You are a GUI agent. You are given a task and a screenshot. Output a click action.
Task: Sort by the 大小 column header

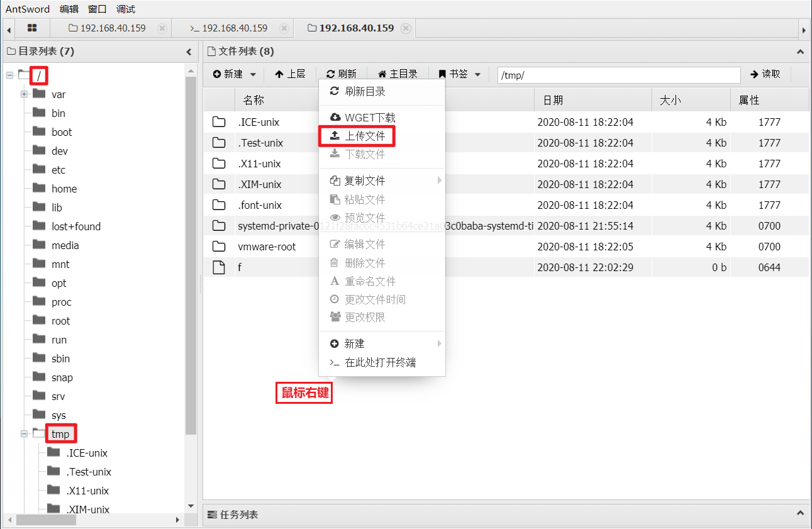point(691,100)
